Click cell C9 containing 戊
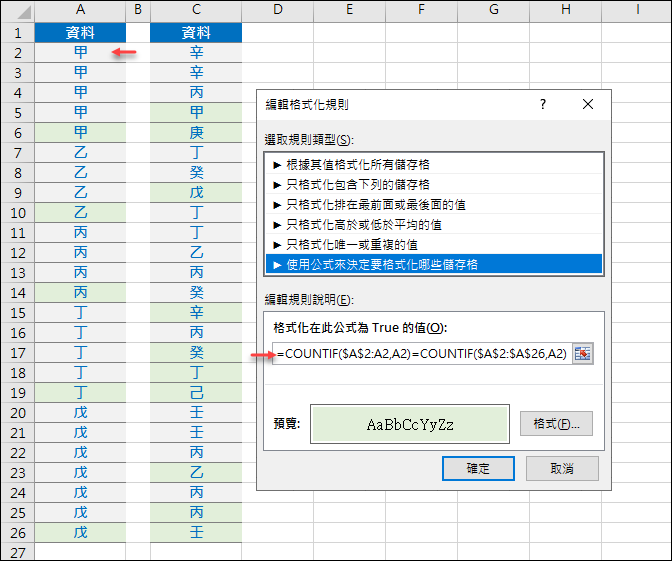The image size is (672, 561). [196, 193]
